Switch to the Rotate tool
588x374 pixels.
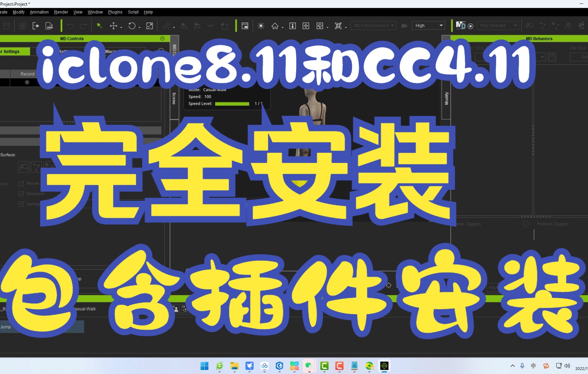tap(132, 26)
